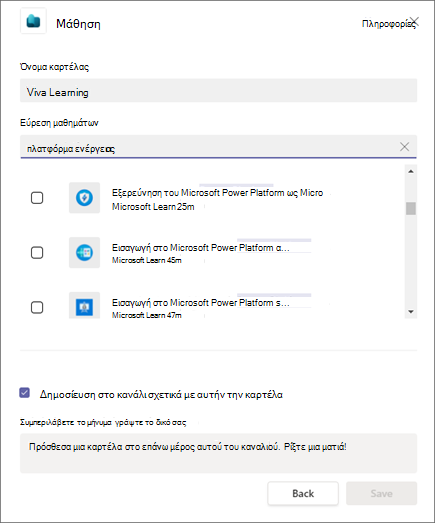The height and width of the screenshot is (523, 435).
Task: Close the Μάθηση dialog
Action: pyautogui.click(x=414, y=22)
